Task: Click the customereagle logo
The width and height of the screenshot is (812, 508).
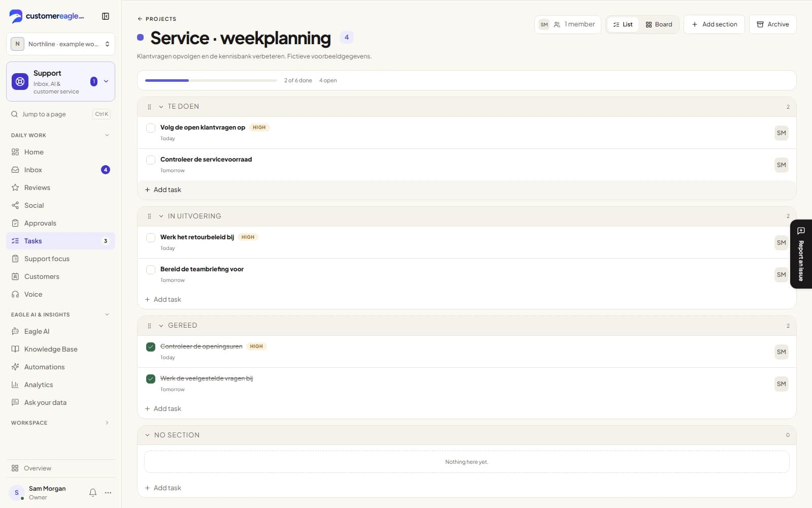Action: pos(47,16)
